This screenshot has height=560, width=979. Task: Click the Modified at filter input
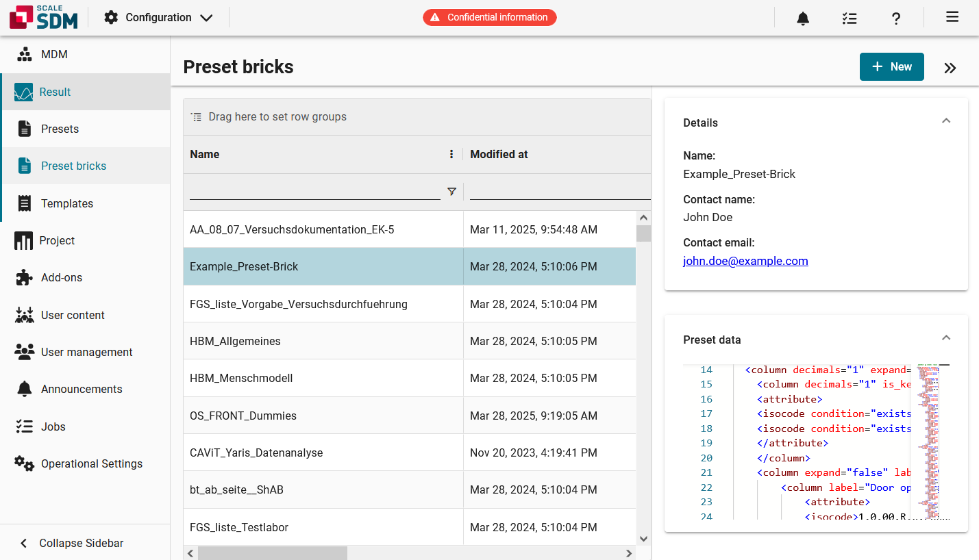point(560,192)
